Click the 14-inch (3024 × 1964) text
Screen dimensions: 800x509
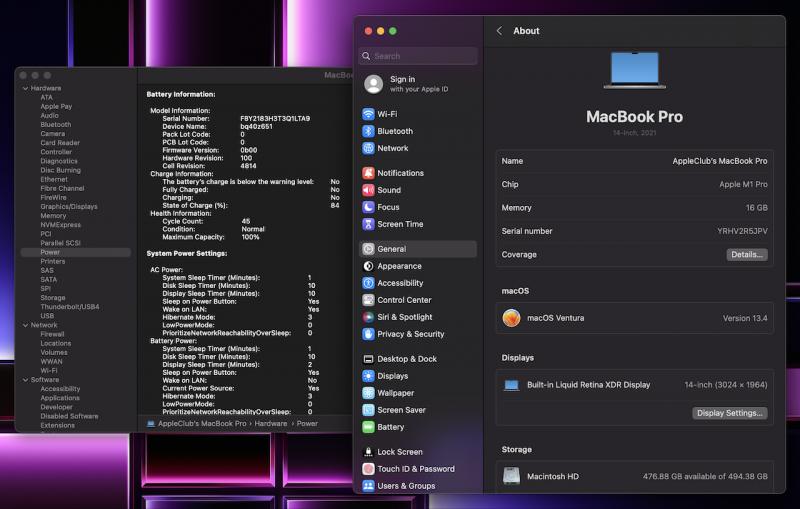pos(726,385)
